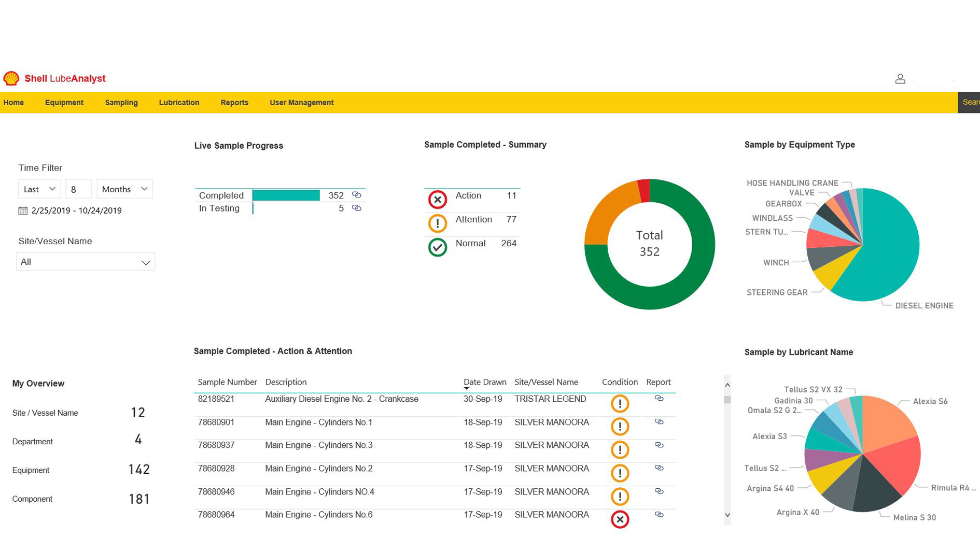Screen dimensions: 980x551
Task: Click the table scrollbar thumb
Action: click(727, 400)
